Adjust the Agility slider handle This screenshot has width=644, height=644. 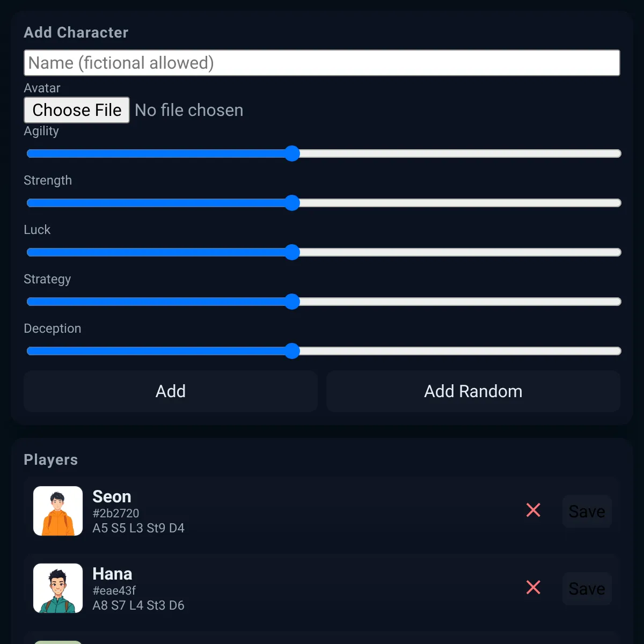pyautogui.click(x=292, y=153)
